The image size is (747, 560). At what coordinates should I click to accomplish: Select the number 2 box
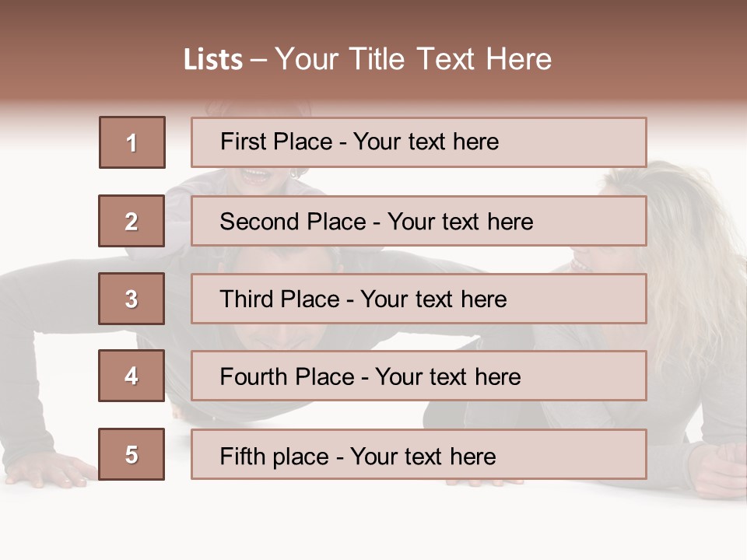[132, 221]
